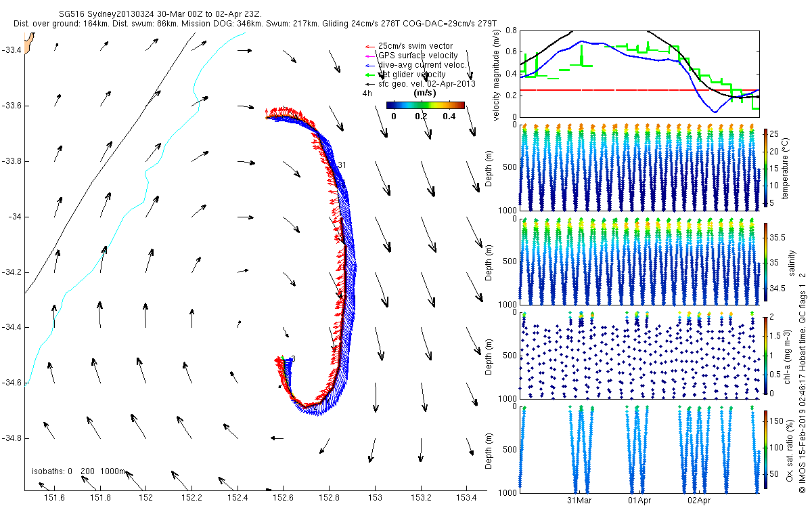
Task: Click the temperature colorbar
Action: (765, 167)
